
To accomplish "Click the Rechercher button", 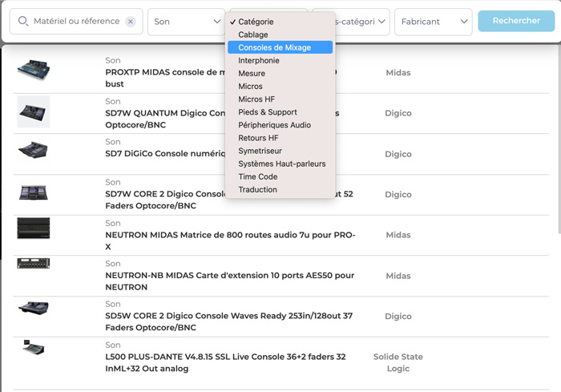I will [516, 21].
